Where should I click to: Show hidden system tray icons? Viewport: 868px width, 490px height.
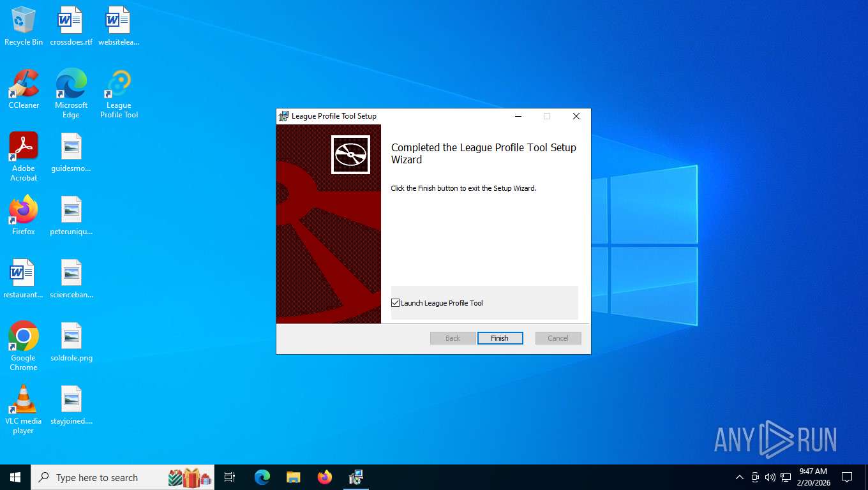(740, 477)
